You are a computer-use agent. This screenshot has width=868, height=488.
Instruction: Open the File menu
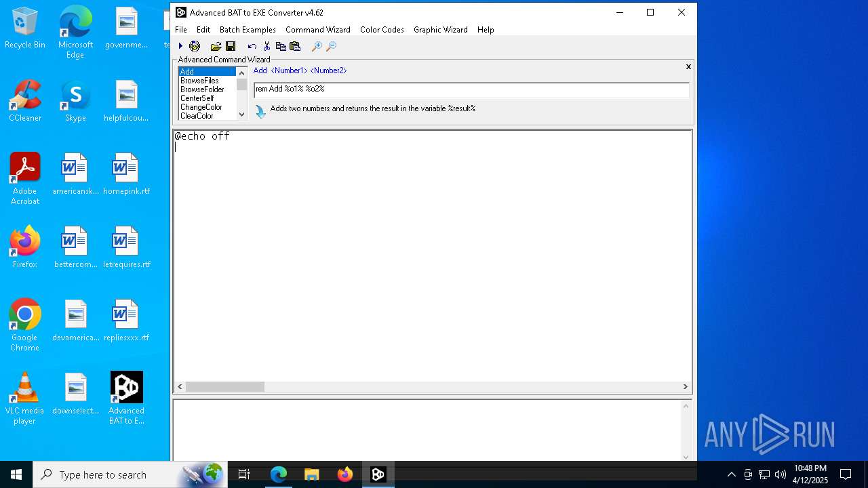pyautogui.click(x=181, y=30)
